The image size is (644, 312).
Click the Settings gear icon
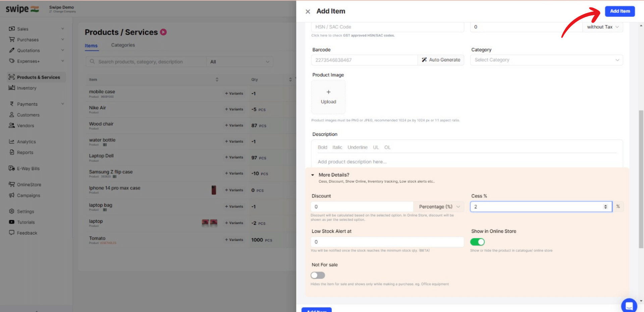(12, 211)
